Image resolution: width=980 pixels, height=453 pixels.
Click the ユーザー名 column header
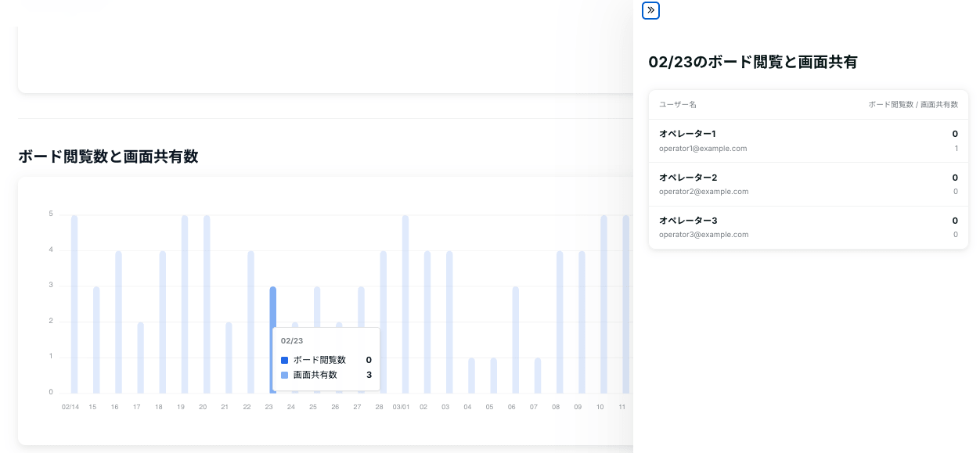[x=677, y=104]
